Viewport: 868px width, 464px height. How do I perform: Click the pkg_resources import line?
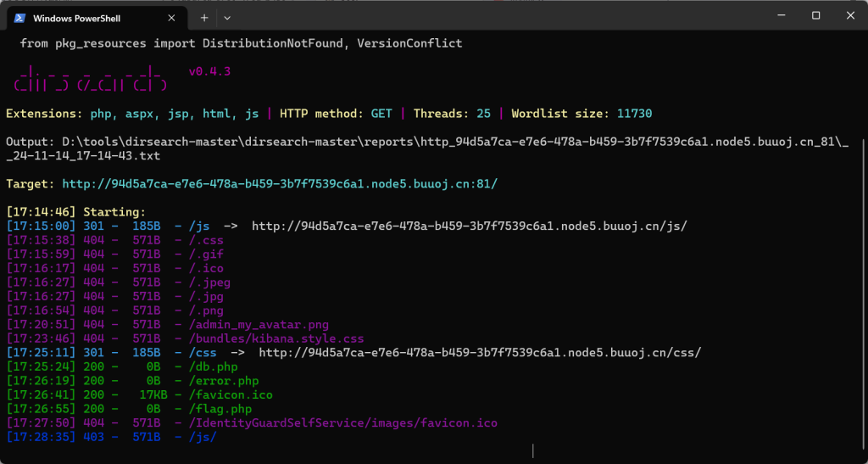[x=241, y=43]
